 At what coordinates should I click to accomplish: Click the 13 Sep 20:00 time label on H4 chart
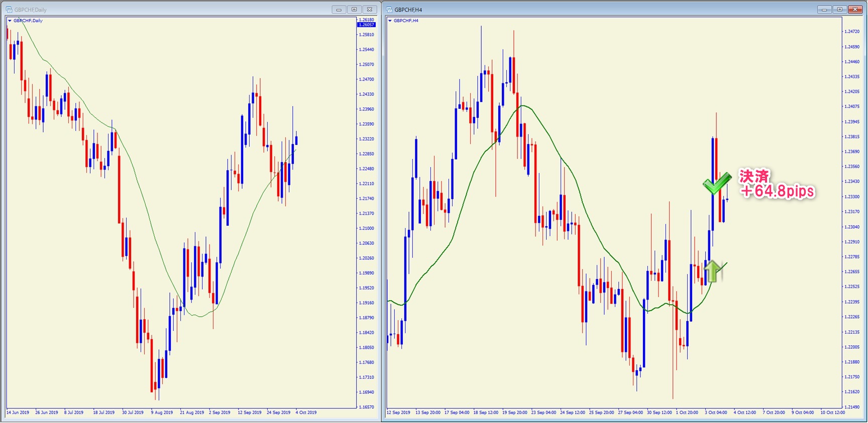pyautogui.click(x=428, y=412)
